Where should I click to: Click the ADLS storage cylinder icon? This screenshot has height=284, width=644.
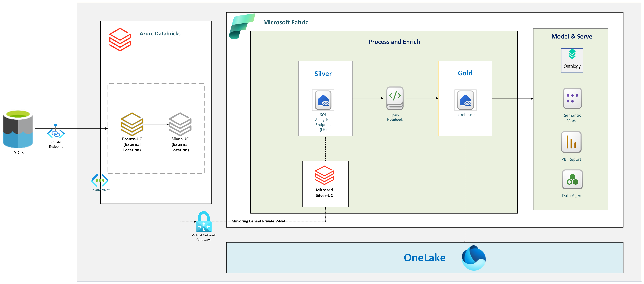click(x=18, y=129)
